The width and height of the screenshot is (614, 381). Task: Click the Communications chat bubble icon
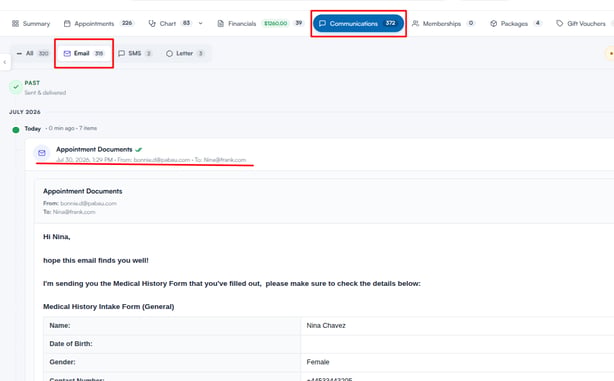(322, 23)
